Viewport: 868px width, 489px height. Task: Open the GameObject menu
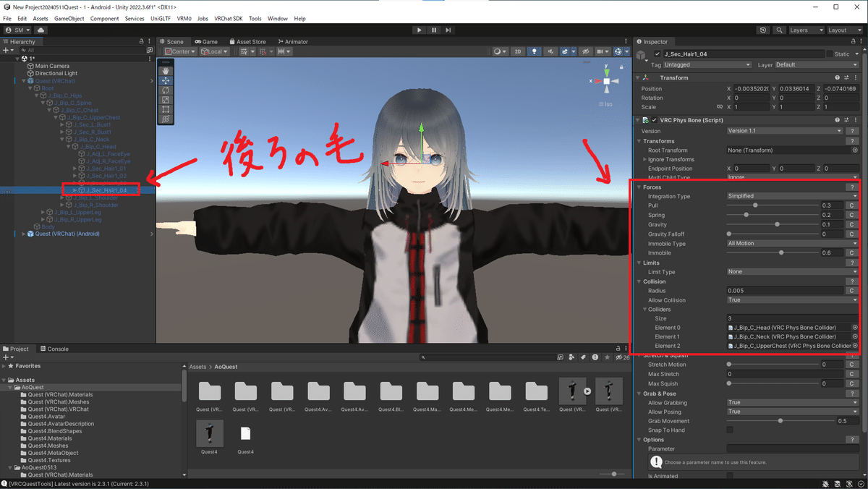[x=69, y=18]
